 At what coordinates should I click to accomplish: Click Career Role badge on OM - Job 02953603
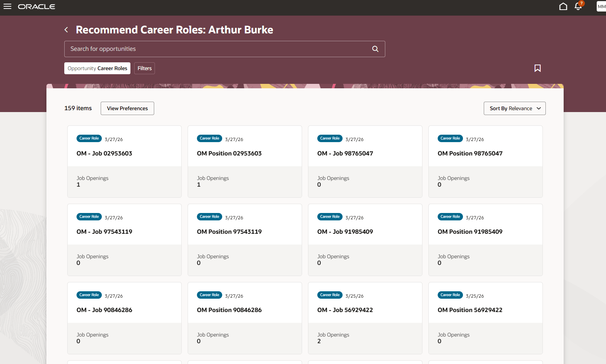pos(89,138)
